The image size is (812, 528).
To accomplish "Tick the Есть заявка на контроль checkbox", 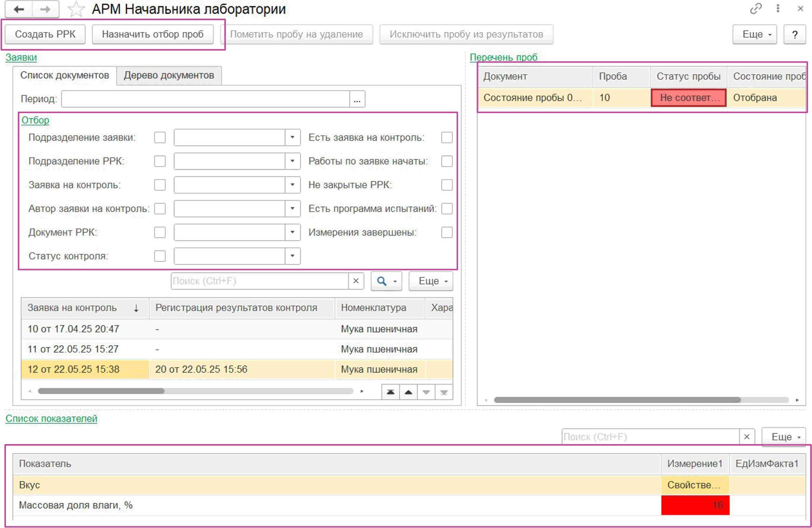I will (447, 138).
